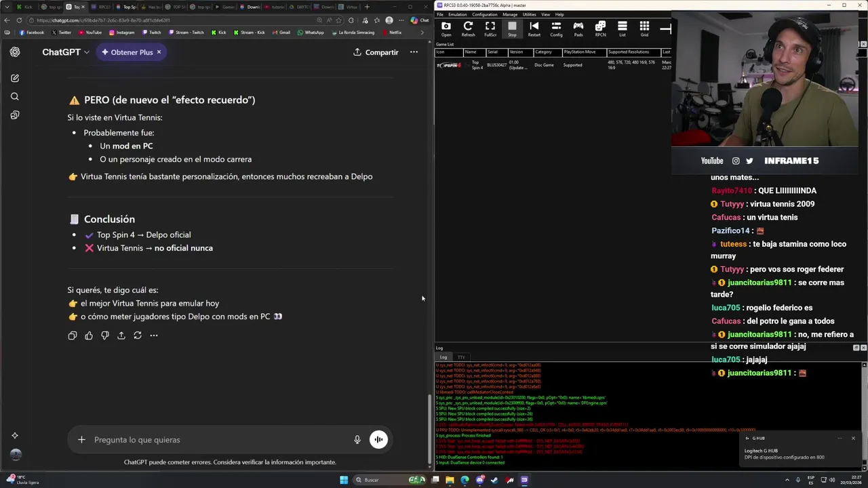Open RPCN icon in RPCS3 toolbar
The image size is (868, 488).
pos(600,29)
